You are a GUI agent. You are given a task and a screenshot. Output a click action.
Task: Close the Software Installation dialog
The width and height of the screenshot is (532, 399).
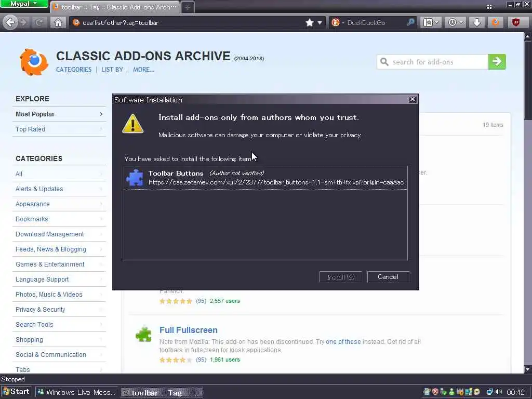click(412, 99)
